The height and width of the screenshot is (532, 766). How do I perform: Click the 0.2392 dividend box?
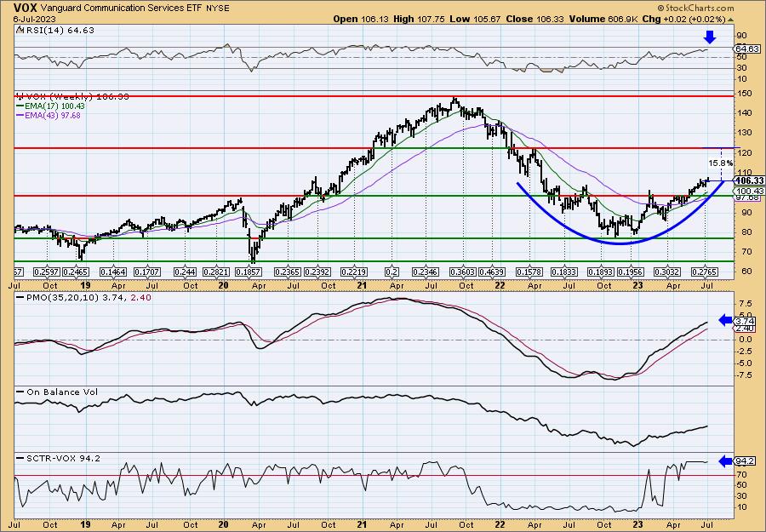pyautogui.click(x=318, y=272)
